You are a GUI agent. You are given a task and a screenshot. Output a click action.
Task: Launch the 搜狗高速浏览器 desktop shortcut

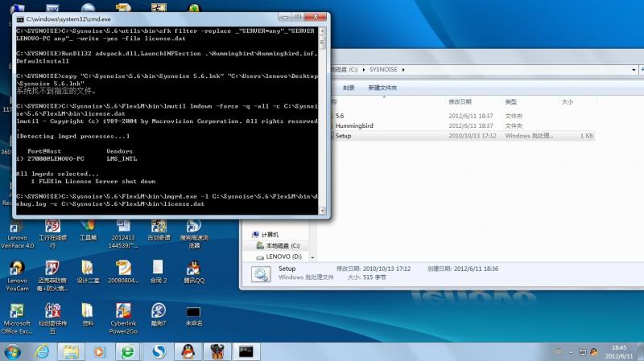(x=194, y=234)
